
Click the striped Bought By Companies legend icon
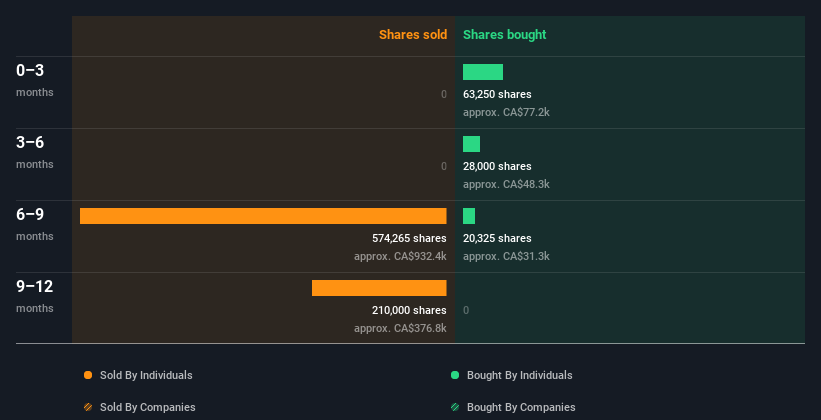point(455,407)
